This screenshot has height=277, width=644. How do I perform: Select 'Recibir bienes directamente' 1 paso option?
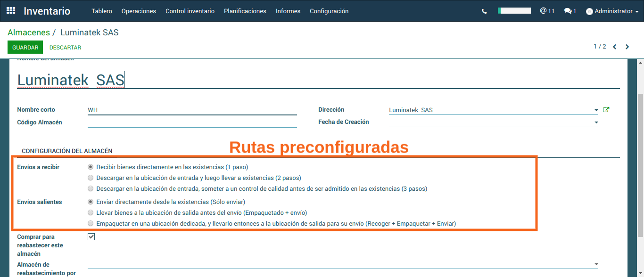[x=91, y=167]
